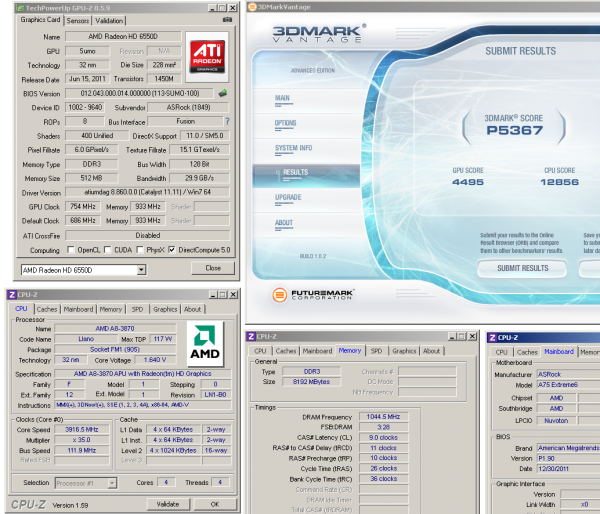The width and height of the screenshot is (600, 514).
Task: Enable the OpenCL checkbox
Action: (69, 250)
